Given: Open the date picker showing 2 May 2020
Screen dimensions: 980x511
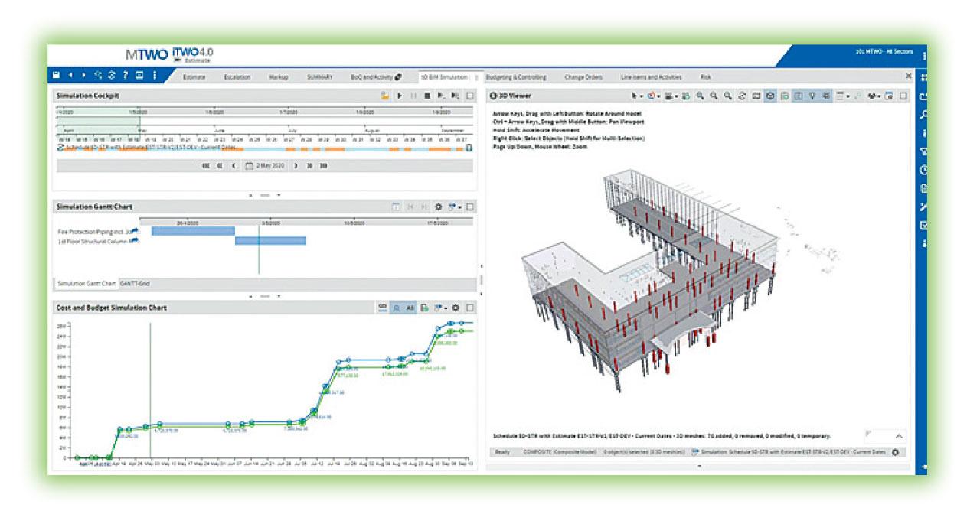Looking at the screenshot, I should click(x=263, y=165).
